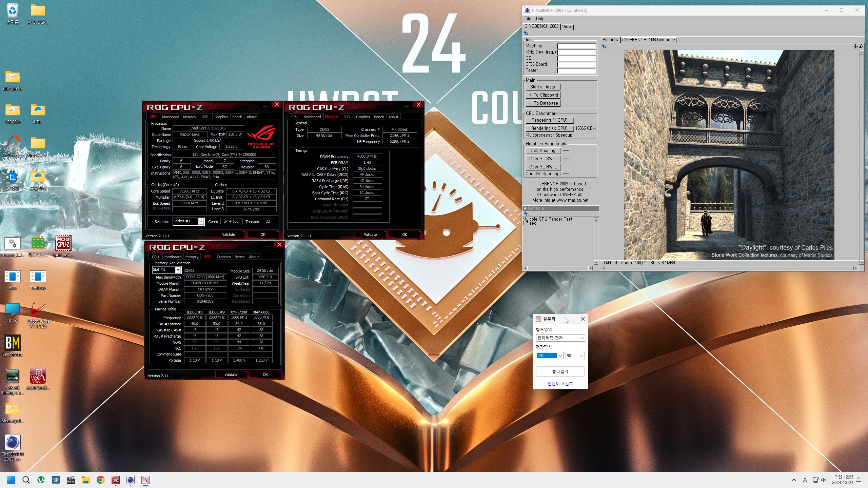Click the pin icon above the CINEBENCH Info panel
Viewport: 868px width, 488px height.
[526, 33]
